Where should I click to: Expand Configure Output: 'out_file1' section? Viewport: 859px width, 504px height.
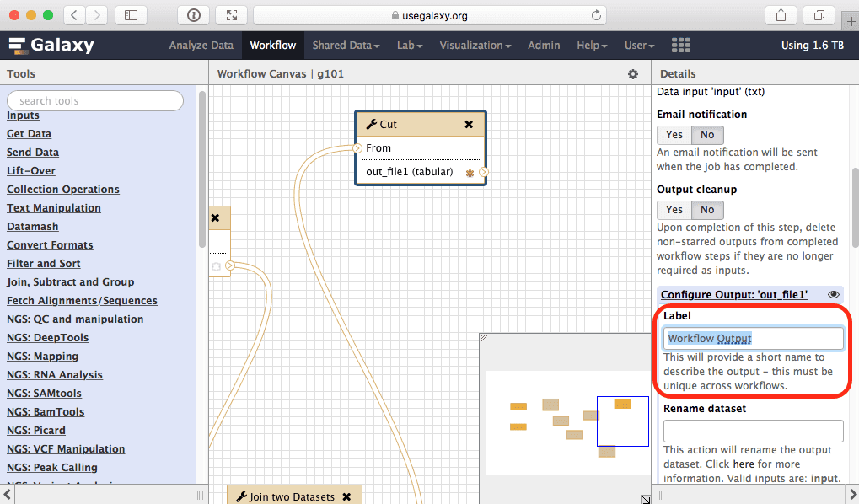coord(733,294)
